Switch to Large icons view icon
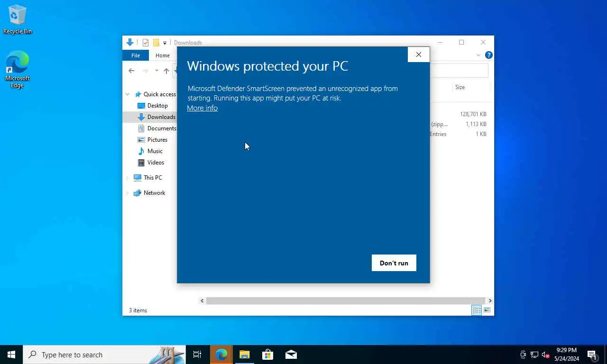 click(487, 310)
